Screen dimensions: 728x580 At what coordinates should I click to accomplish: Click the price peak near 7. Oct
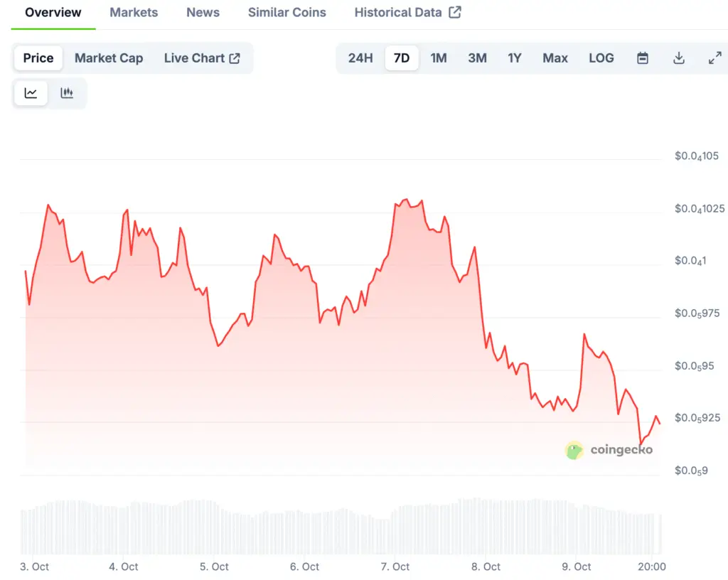click(405, 200)
